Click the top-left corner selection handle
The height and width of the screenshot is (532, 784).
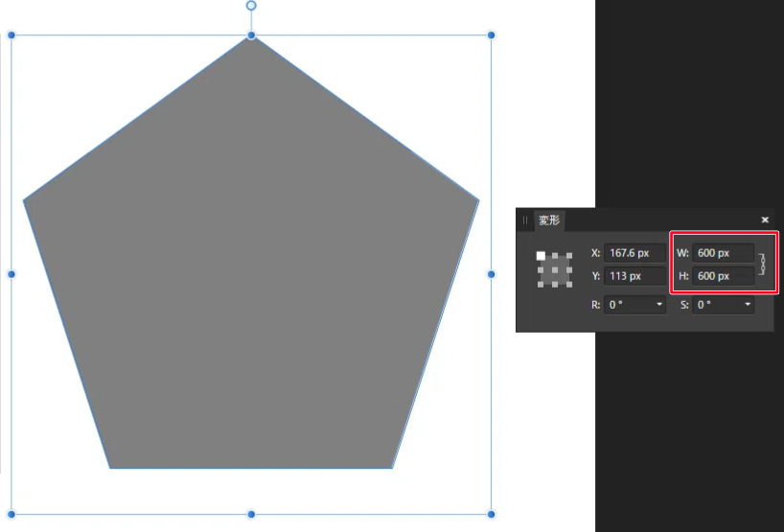[12, 35]
